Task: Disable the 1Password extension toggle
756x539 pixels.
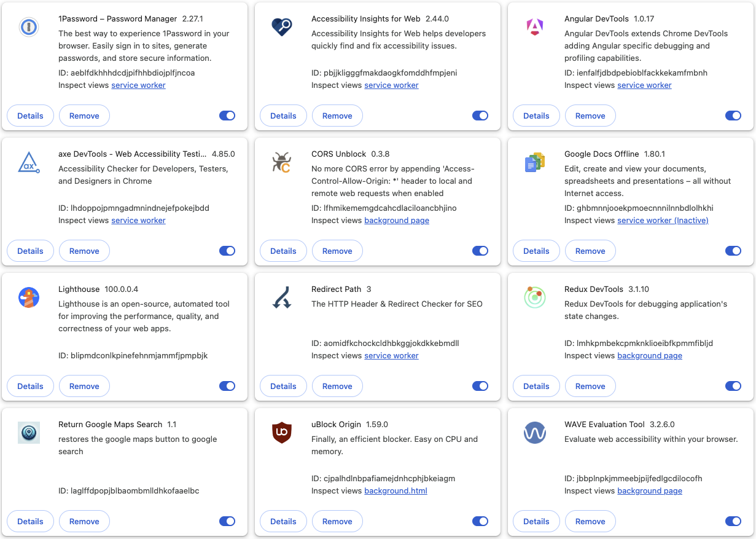Action: (227, 116)
